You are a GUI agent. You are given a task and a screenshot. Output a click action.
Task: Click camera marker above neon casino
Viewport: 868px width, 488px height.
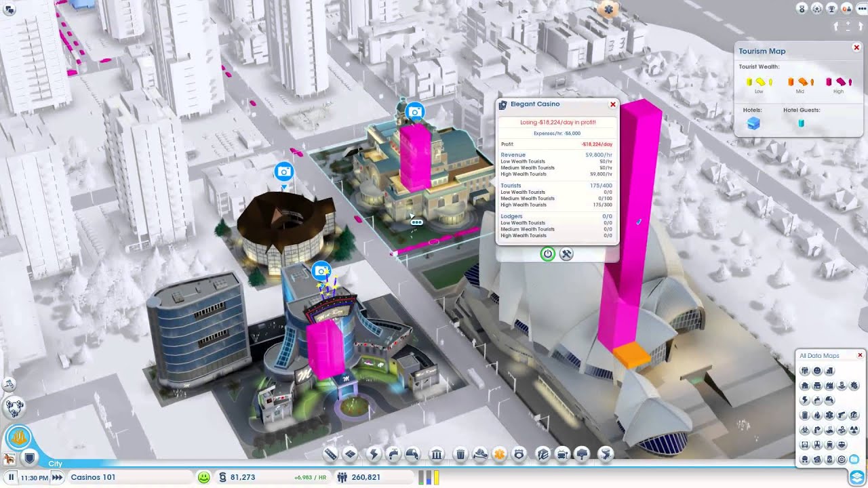tap(321, 271)
